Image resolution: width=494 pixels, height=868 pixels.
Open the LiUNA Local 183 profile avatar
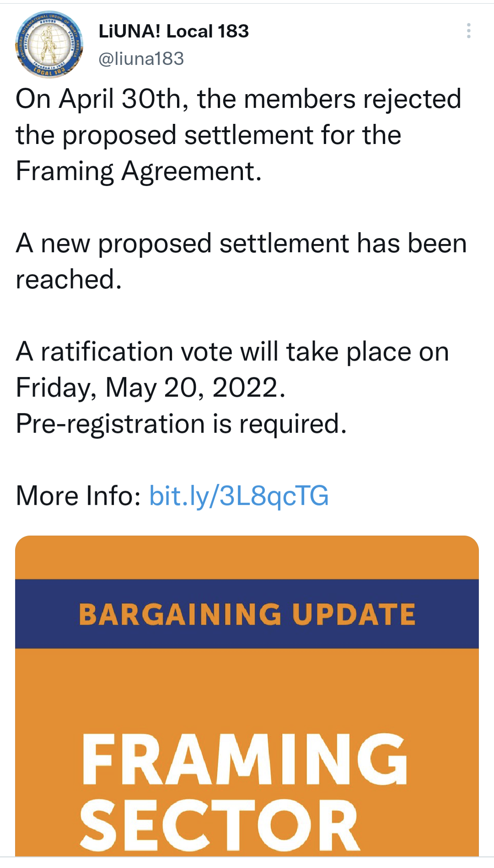49,44
